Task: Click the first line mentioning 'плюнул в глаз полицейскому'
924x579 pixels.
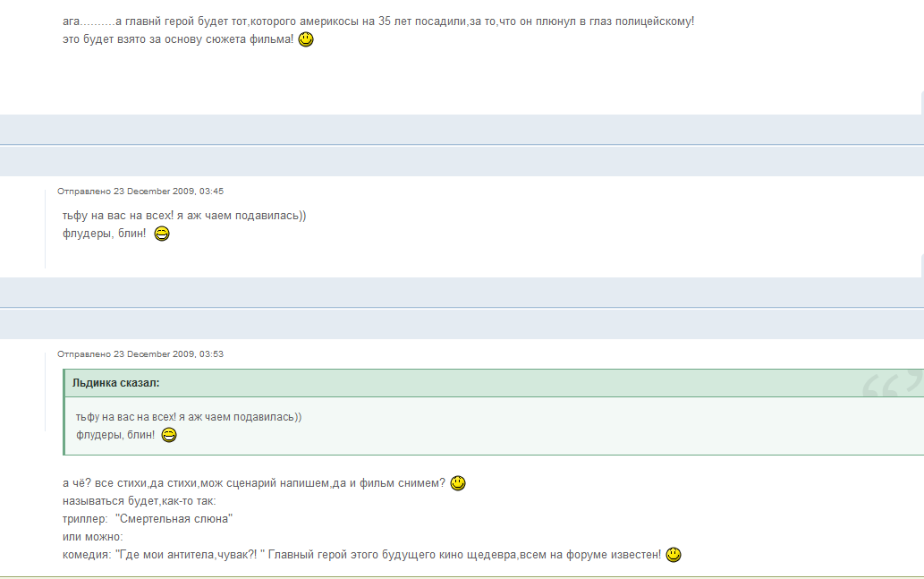Action: [377, 21]
